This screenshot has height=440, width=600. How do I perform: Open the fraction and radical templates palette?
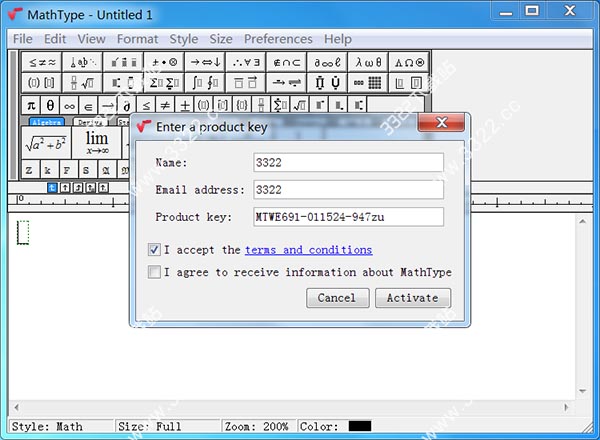(83, 83)
